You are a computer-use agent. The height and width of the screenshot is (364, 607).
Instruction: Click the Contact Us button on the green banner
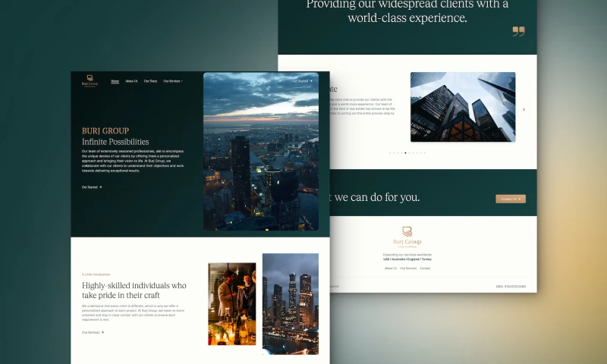pos(511,199)
